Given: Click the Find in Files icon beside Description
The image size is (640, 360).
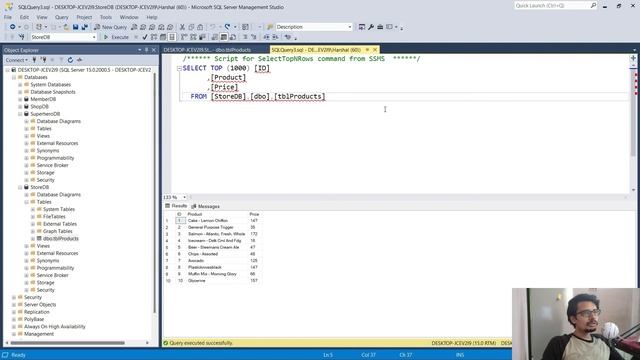Looking at the screenshot, I should [x=270, y=27].
